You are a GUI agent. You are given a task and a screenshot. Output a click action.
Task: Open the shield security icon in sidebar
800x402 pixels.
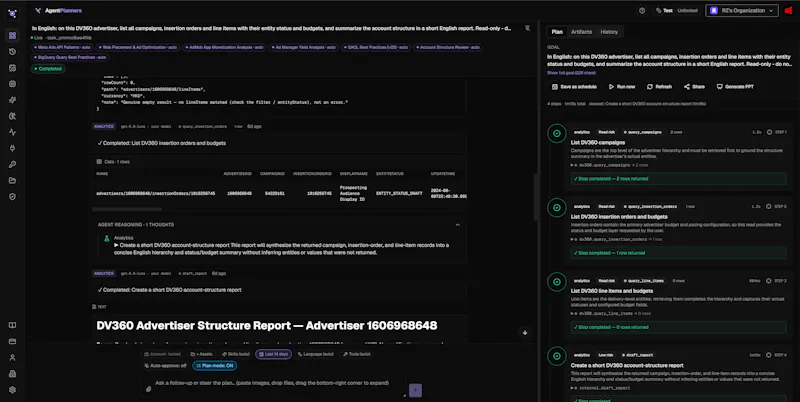[12, 196]
